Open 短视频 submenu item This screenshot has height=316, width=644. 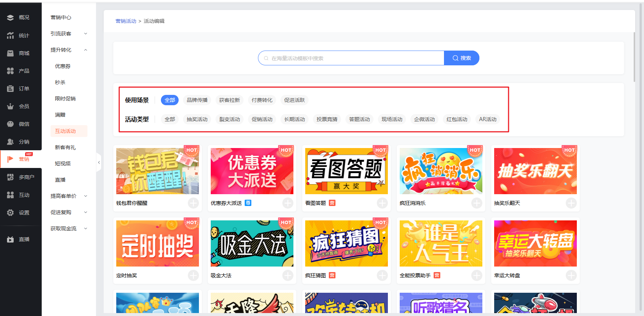(63, 164)
